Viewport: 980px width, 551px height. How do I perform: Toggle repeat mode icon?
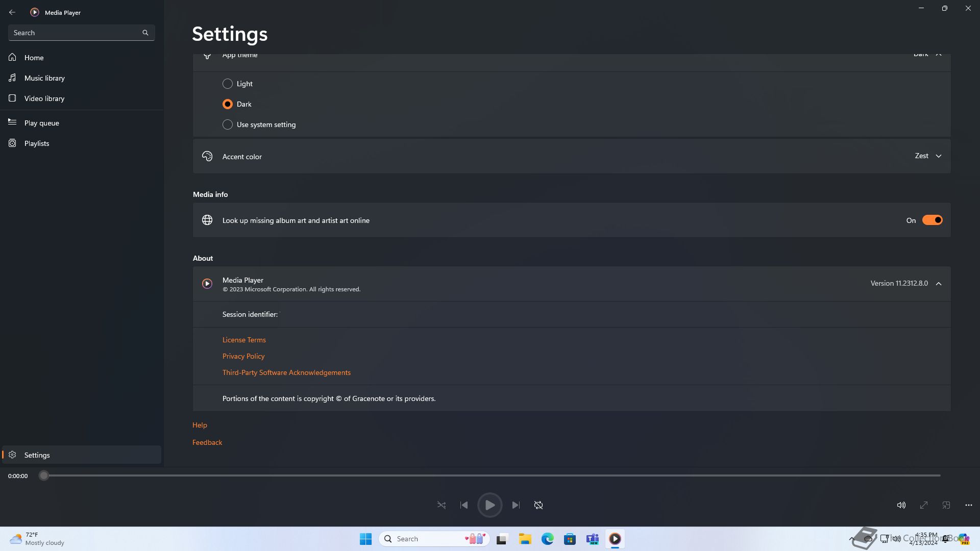(538, 505)
